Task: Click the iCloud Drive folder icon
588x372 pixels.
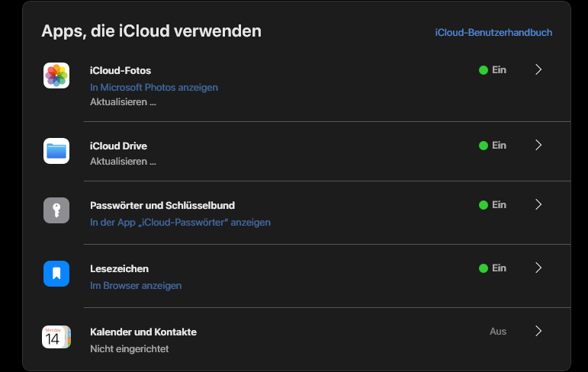Action: [56, 151]
